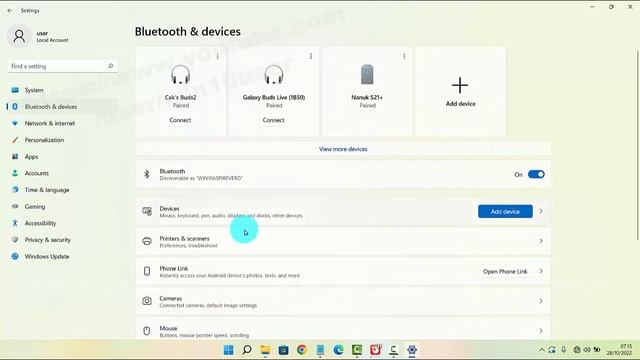Focus the Find a setting search box
The image size is (640, 360).
click(x=62, y=66)
